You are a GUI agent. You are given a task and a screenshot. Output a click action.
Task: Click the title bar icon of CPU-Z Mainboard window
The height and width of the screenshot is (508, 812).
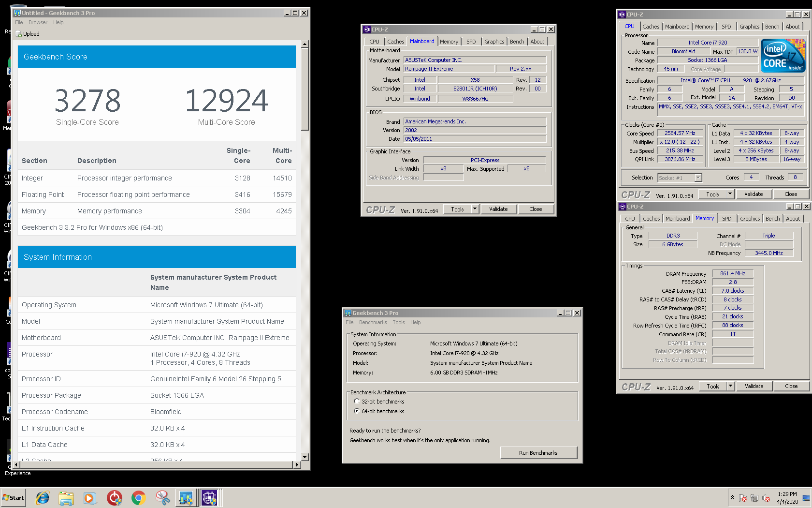pos(367,30)
